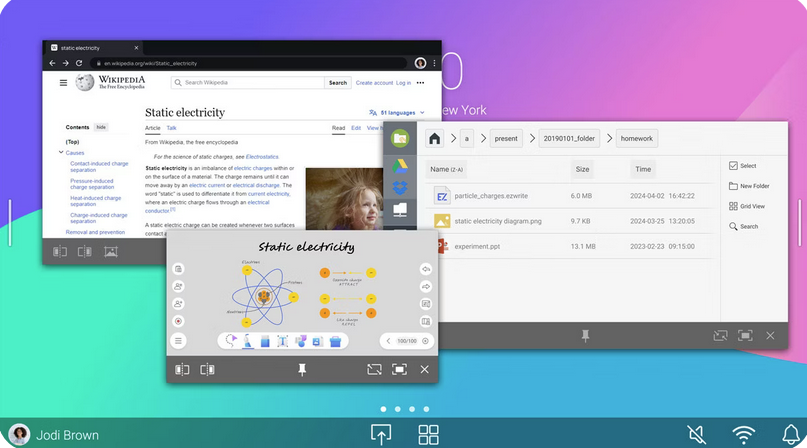This screenshot has width=807, height=448.
Task: Pick the text box tool on whiteboard
Action: point(282,341)
